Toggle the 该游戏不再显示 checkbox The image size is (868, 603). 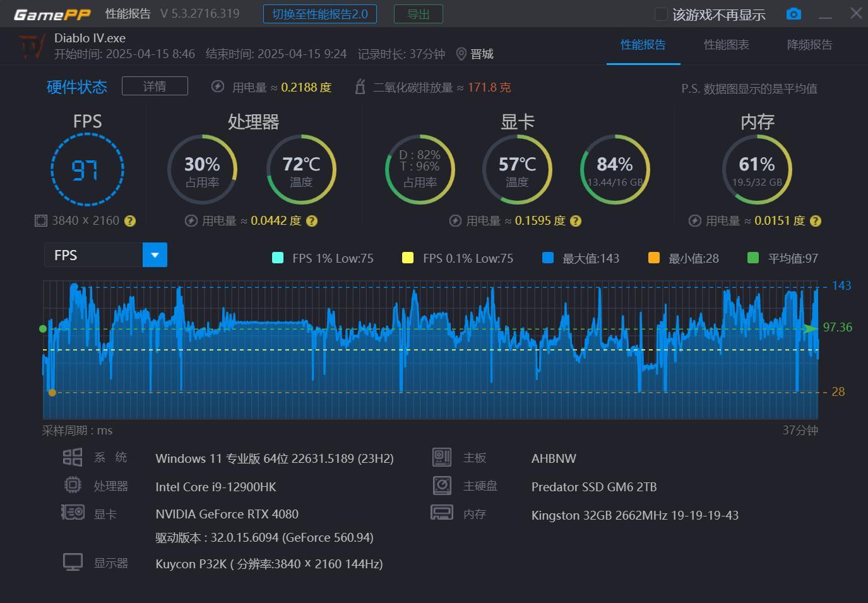661,14
